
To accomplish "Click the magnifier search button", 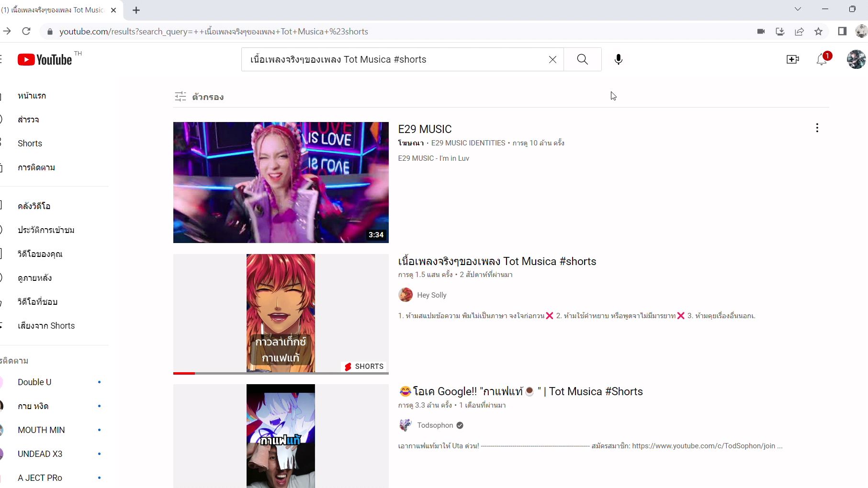I will point(582,59).
